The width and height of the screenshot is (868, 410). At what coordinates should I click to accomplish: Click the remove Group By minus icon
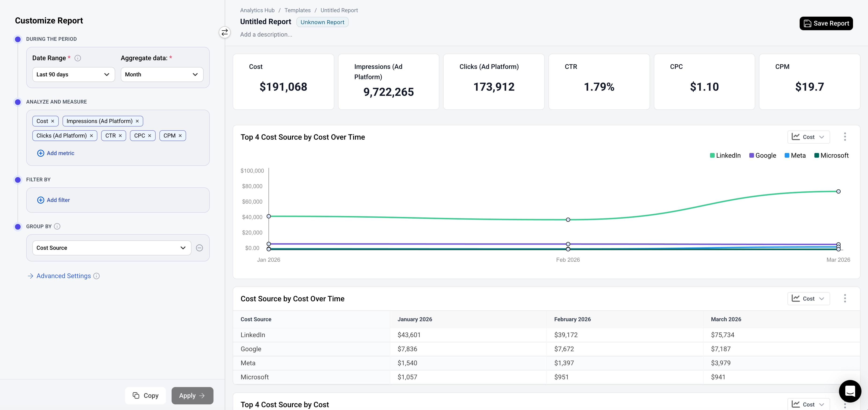pos(199,248)
